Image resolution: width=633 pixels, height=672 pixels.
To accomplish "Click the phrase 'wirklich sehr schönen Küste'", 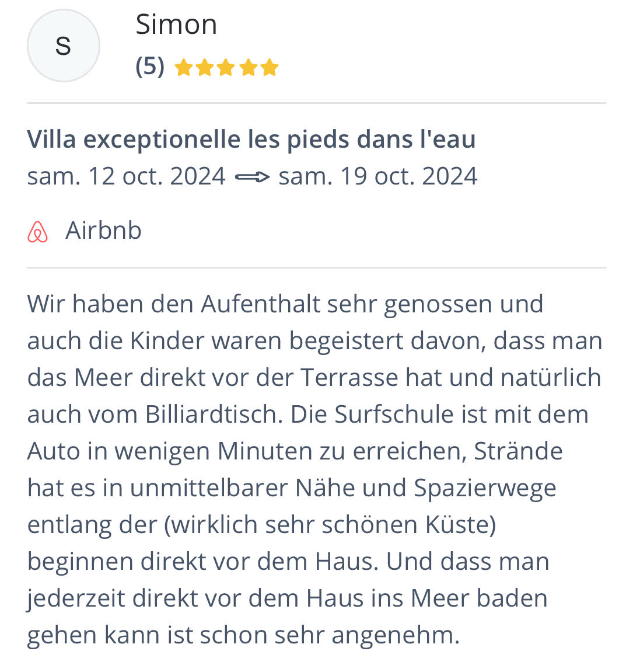I will click(x=330, y=525).
